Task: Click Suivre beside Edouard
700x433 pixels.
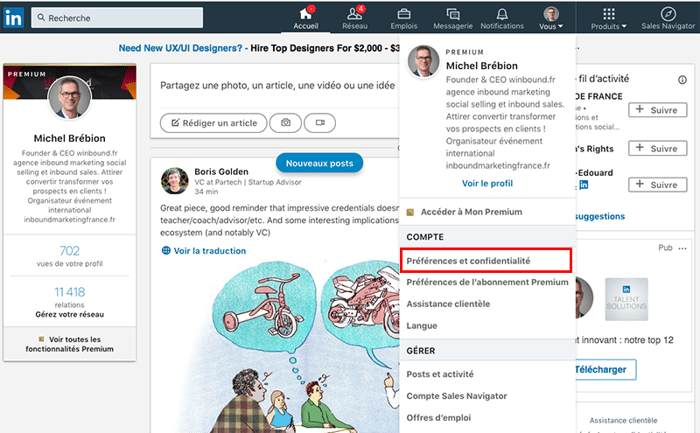Action: point(658,184)
